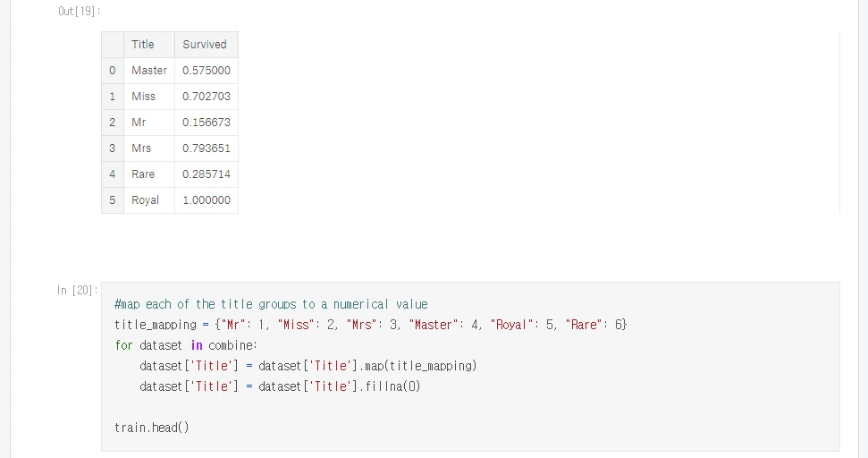Place cursor in title_mapping dictionary line
The width and height of the screenshot is (868, 458).
(370, 325)
